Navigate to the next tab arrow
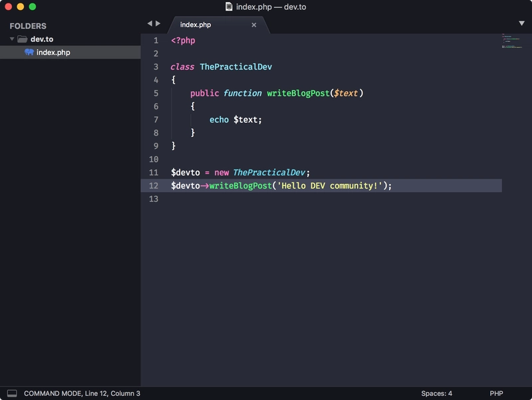 (x=158, y=23)
